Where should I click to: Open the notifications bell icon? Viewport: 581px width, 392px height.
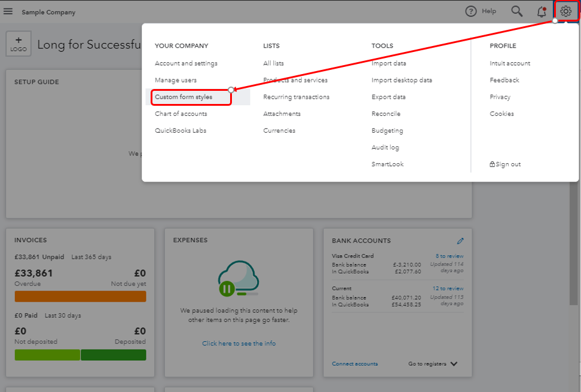pos(542,11)
